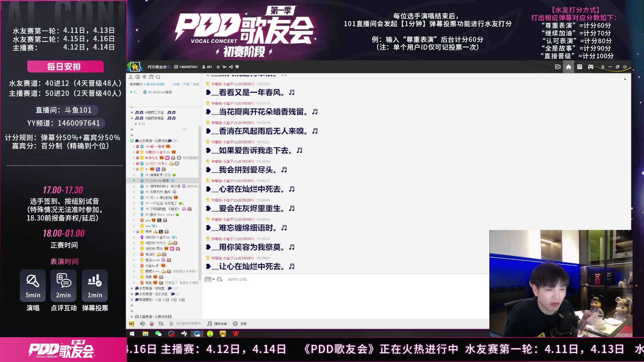Image resolution: width=644 pixels, height=362 pixels.
Task: Open the list template icon in header
Action: [580, 67]
